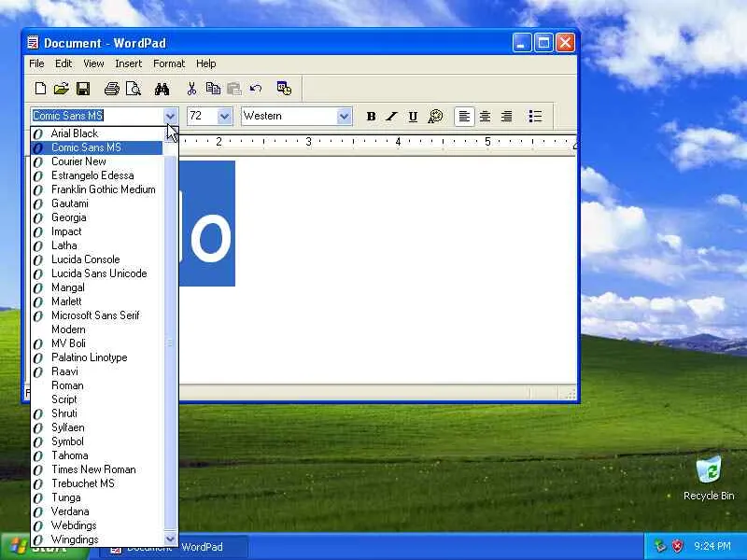Screen dimensions: 747x560
Task: Select Raavi font entry
Action: 97,371
